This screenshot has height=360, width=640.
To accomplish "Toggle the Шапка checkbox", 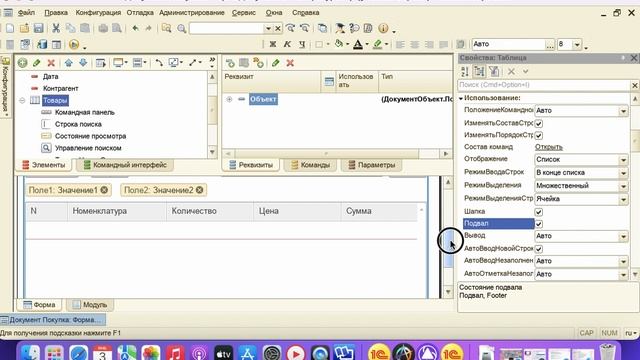I will (539, 212).
